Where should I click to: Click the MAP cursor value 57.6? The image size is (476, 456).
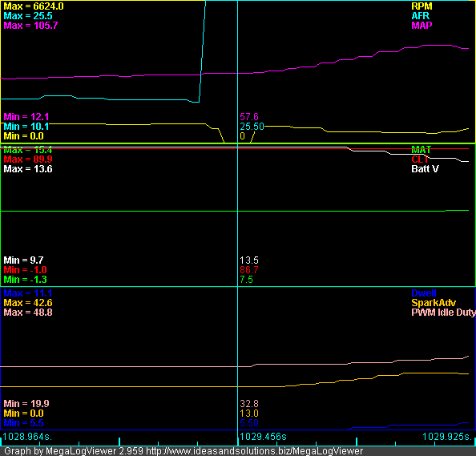[249, 117]
